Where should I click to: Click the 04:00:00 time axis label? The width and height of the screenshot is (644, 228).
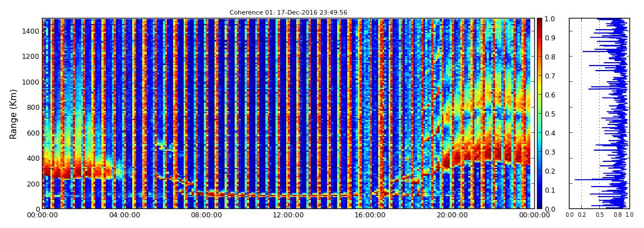click(124, 215)
